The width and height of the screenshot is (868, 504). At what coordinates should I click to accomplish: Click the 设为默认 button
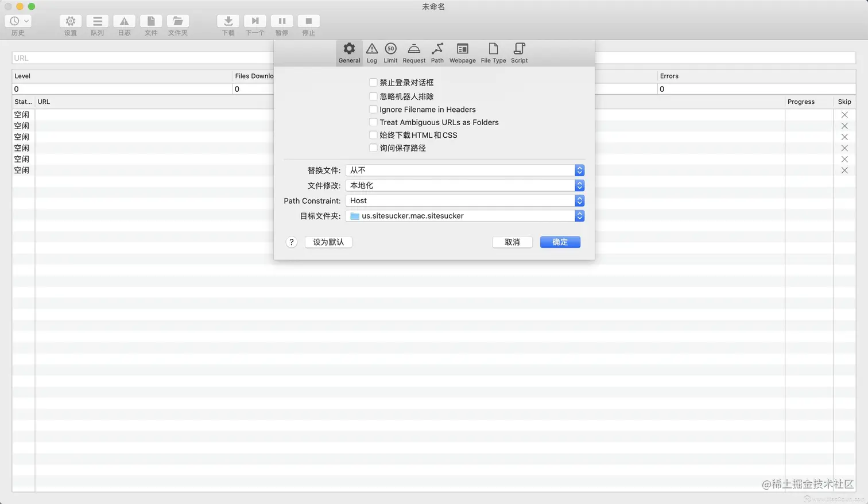tap(328, 242)
